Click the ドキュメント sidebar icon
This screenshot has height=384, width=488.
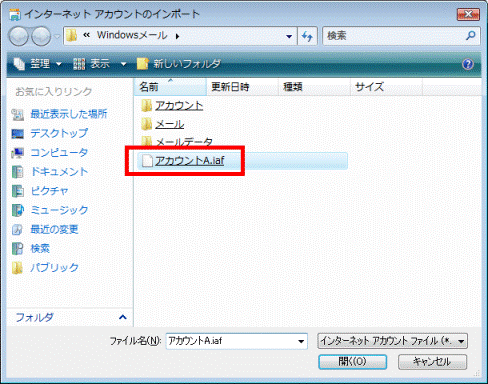18,172
